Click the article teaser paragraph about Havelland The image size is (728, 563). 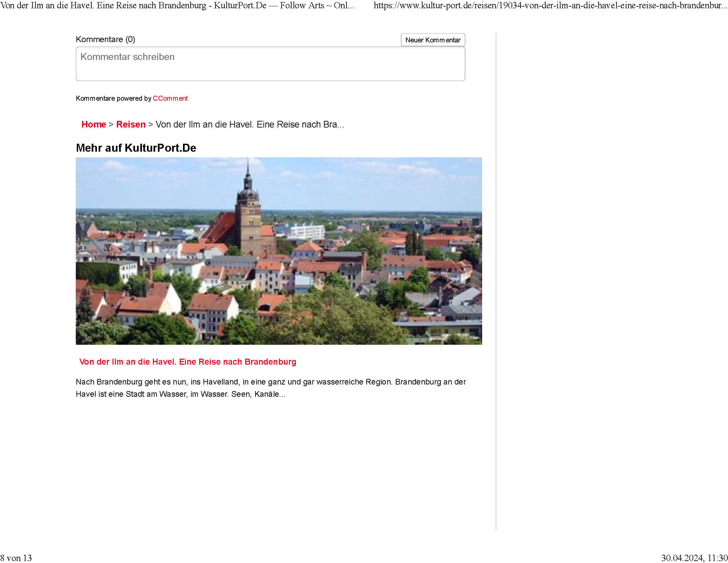[x=271, y=388]
